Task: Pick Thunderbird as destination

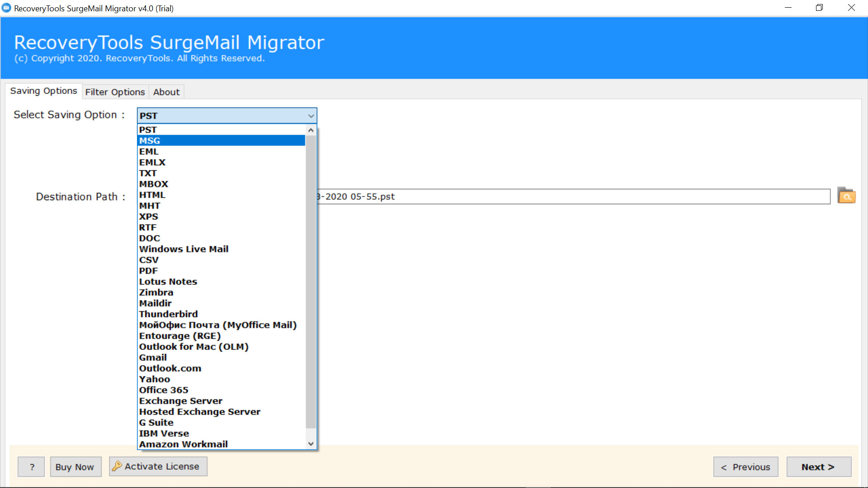Action: coord(222,314)
